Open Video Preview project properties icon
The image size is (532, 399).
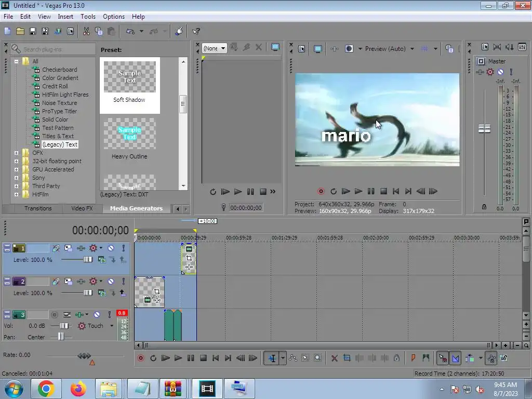pyautogui.click(x=302, y=49)
